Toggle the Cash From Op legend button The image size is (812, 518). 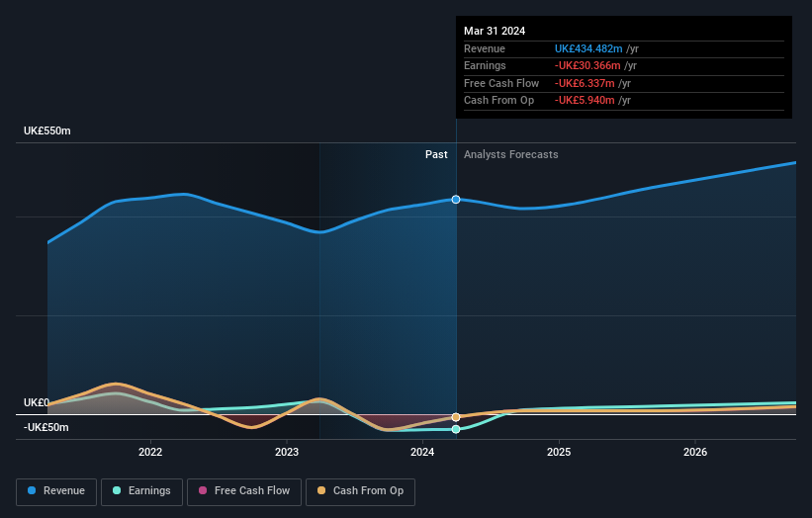[360, 491]
